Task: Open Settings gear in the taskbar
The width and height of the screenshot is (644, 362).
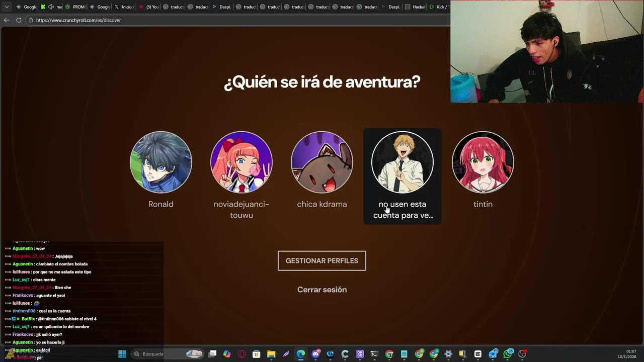Action: click(x=448, y=354)
